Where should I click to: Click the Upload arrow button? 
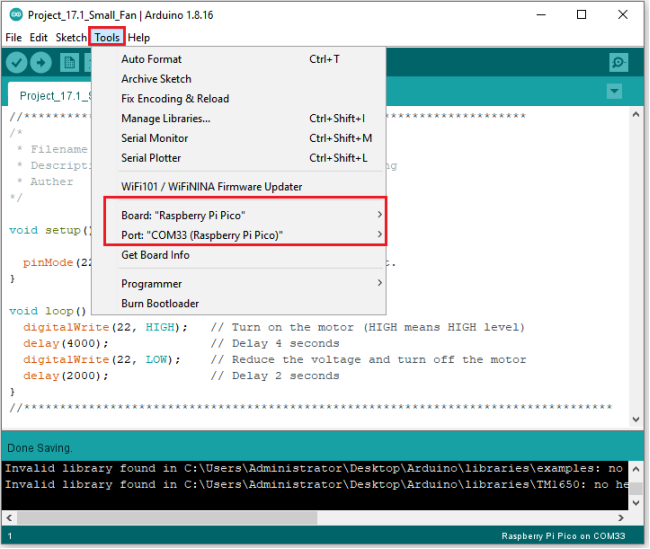41,63
